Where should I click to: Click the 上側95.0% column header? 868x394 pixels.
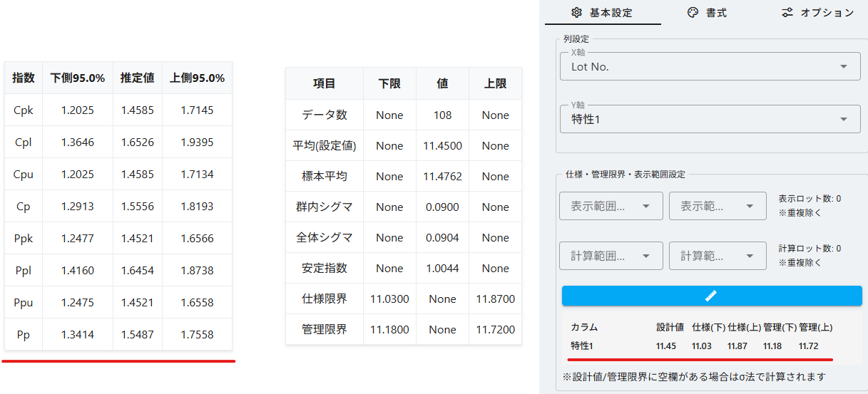pos(197,78)
